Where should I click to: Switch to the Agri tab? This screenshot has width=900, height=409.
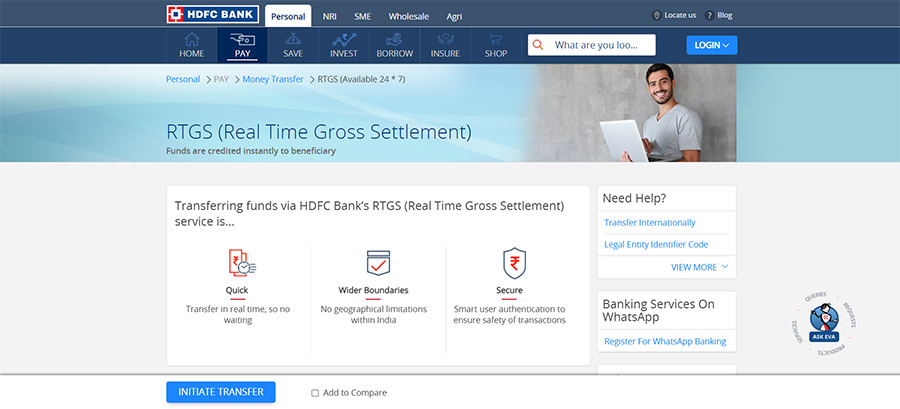click(x=454, y=17)
